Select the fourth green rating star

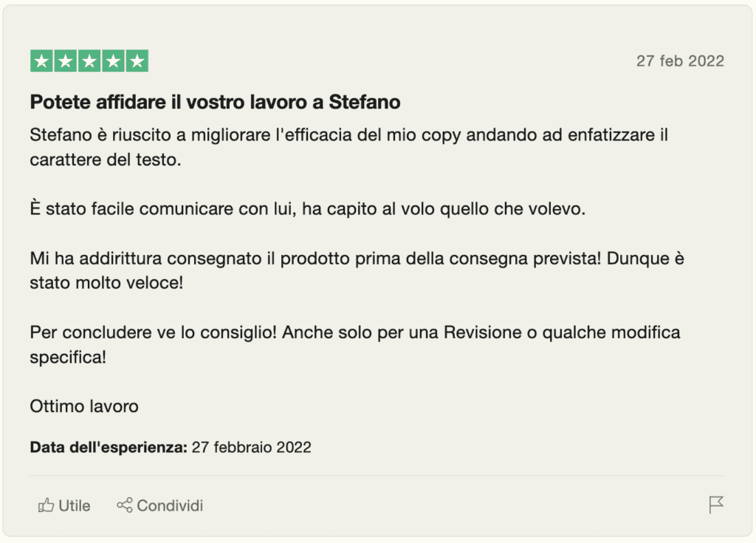[x=113, y=61]
